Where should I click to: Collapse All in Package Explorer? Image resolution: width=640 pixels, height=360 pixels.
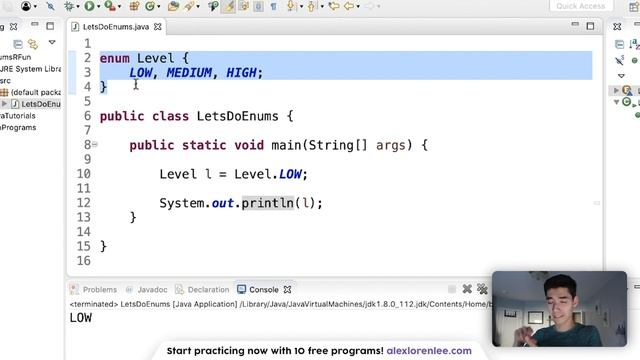click(18, 44)
